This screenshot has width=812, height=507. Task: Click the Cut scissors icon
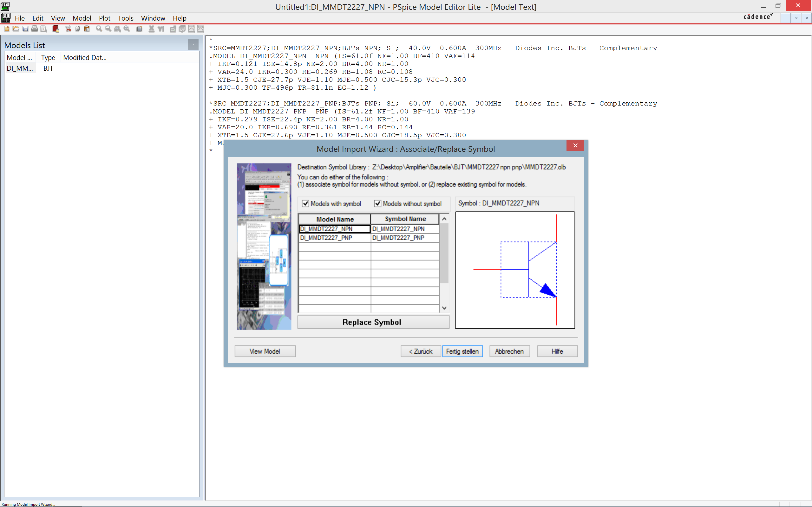click(68, 29)
